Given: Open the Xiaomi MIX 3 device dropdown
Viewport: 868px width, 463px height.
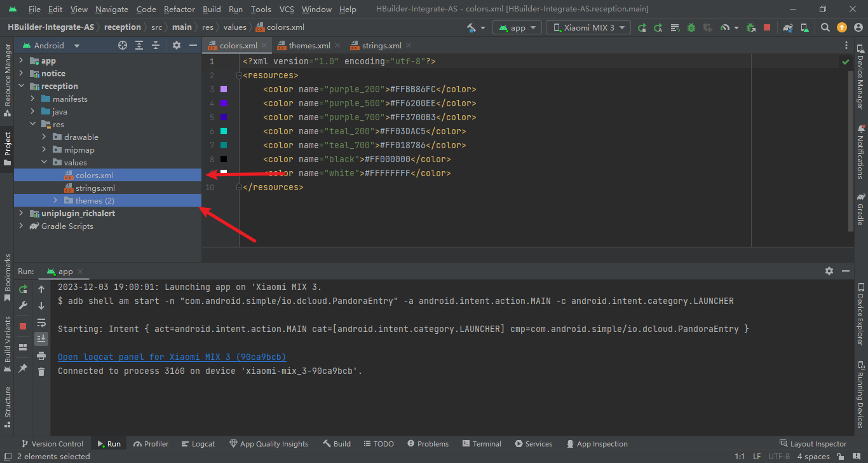Looking at the screenshot, I should [589, 27].
